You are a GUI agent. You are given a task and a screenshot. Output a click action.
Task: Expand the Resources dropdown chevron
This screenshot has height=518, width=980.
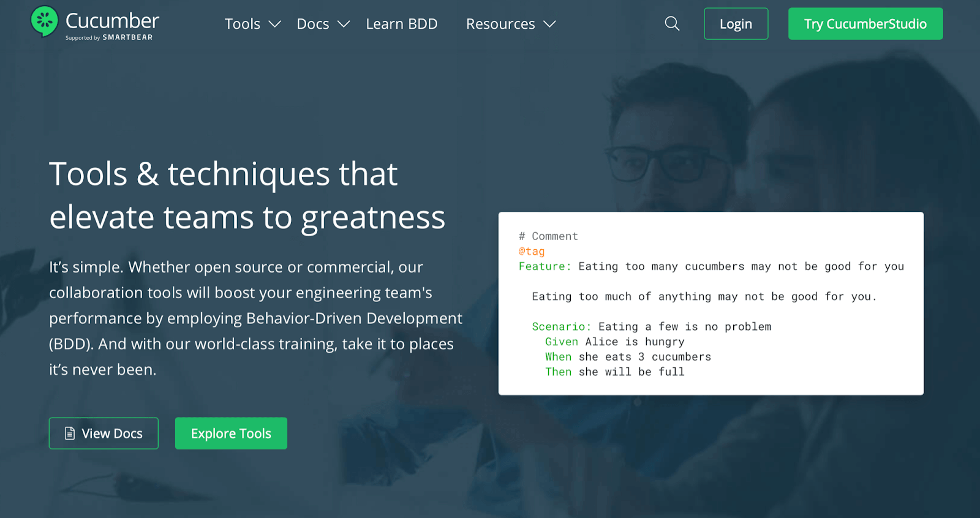tap(549, 24)
